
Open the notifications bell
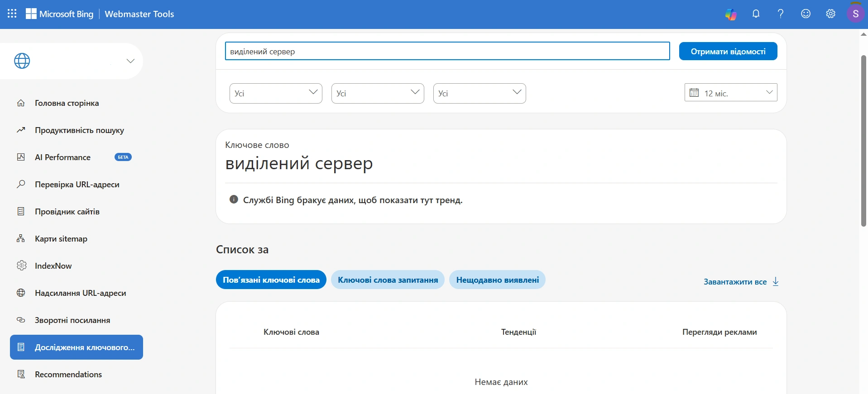(x=756, y=14)
